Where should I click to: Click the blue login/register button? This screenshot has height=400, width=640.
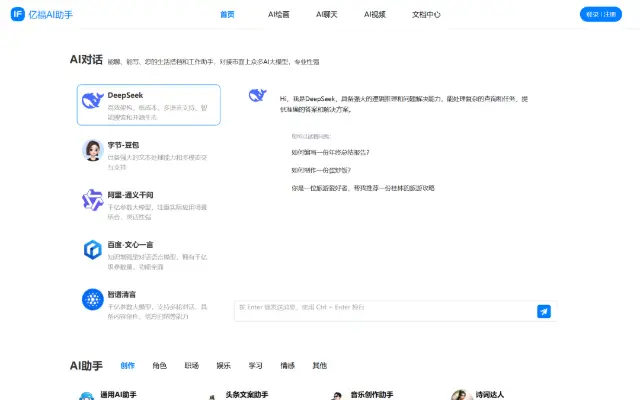601,14
